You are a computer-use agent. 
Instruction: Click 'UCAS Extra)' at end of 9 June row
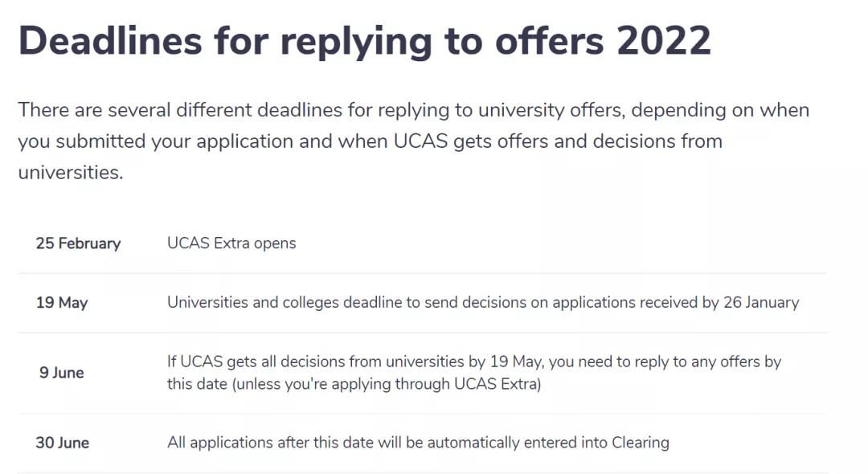497,384
